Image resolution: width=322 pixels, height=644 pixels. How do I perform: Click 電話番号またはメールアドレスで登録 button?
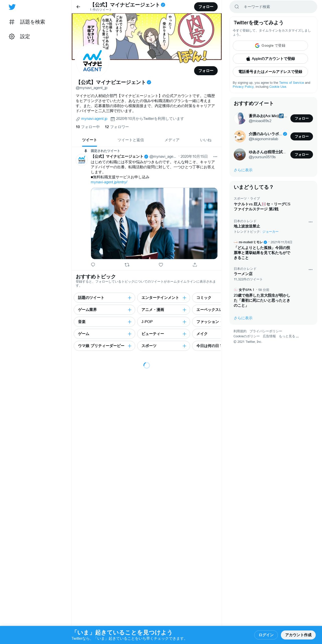tap(270, 72)
